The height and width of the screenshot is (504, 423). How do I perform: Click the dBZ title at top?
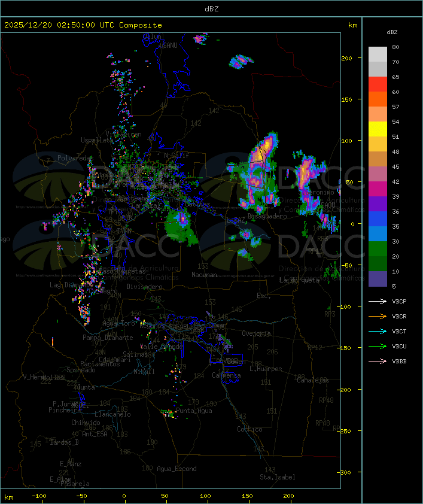(x=212, y=9)
